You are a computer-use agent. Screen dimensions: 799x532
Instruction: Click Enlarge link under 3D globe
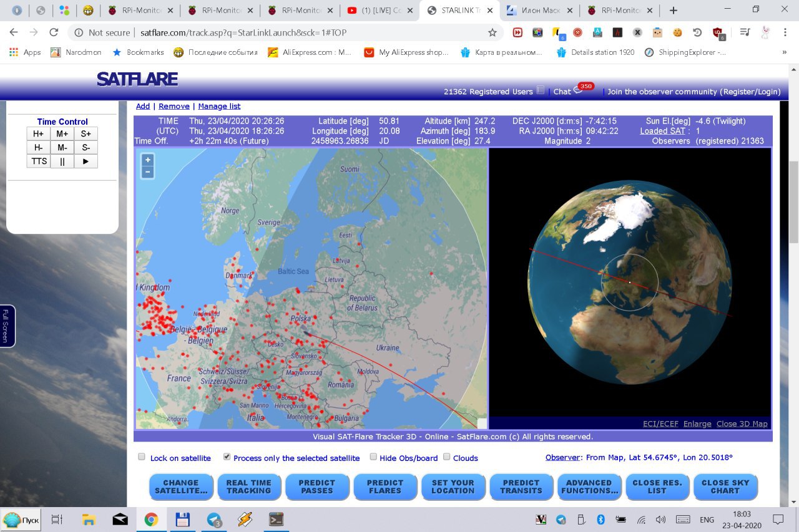[697, 423]
